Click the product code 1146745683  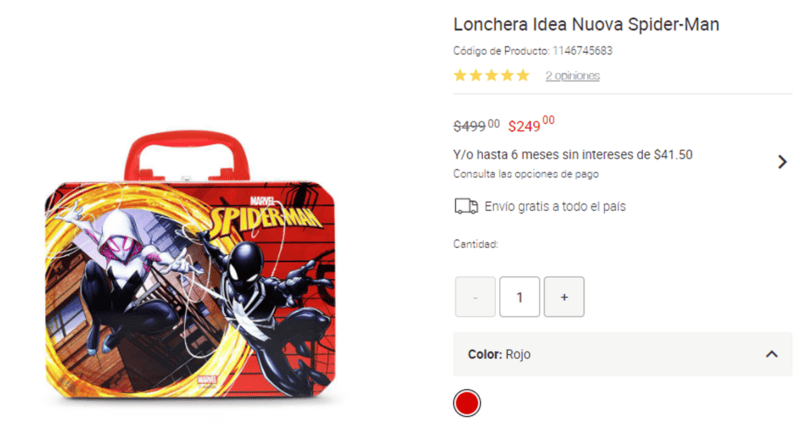(x=582, y=51)
